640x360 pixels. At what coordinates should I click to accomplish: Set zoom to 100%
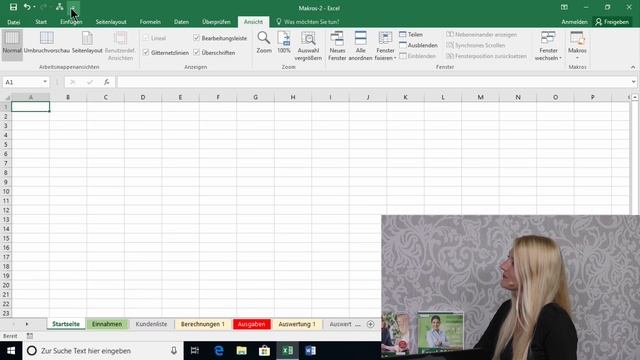284,42
